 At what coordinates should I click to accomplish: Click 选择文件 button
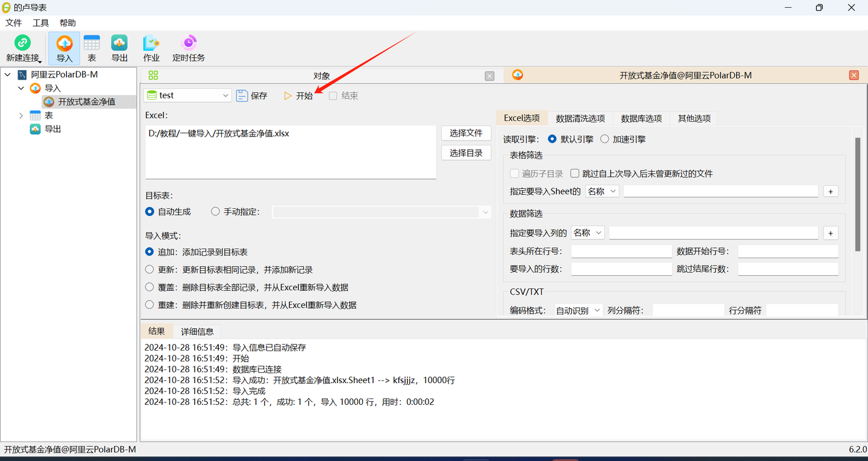467,133
